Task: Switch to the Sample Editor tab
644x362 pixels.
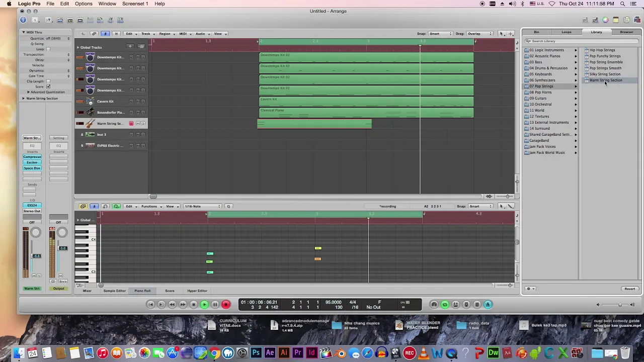Action: (114, 291)
